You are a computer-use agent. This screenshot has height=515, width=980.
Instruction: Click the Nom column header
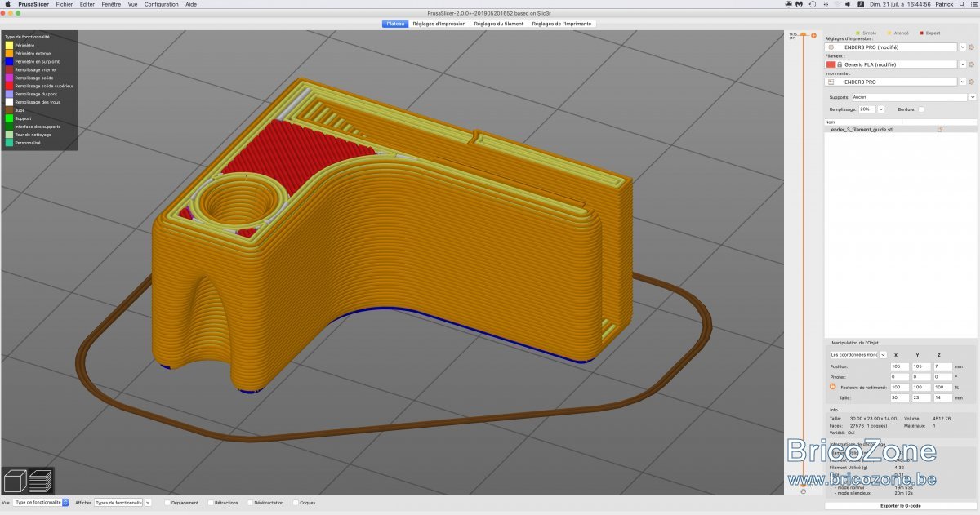[901, 122]
